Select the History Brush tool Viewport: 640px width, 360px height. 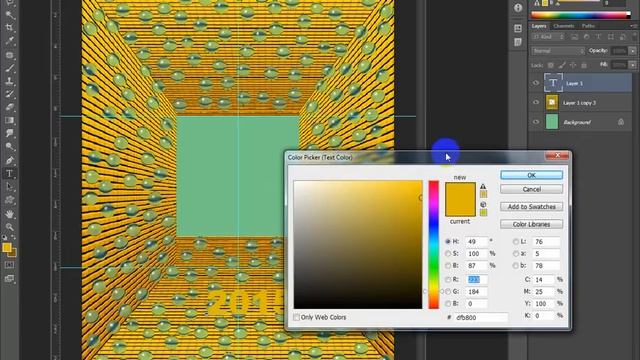(x=9, y=94)
